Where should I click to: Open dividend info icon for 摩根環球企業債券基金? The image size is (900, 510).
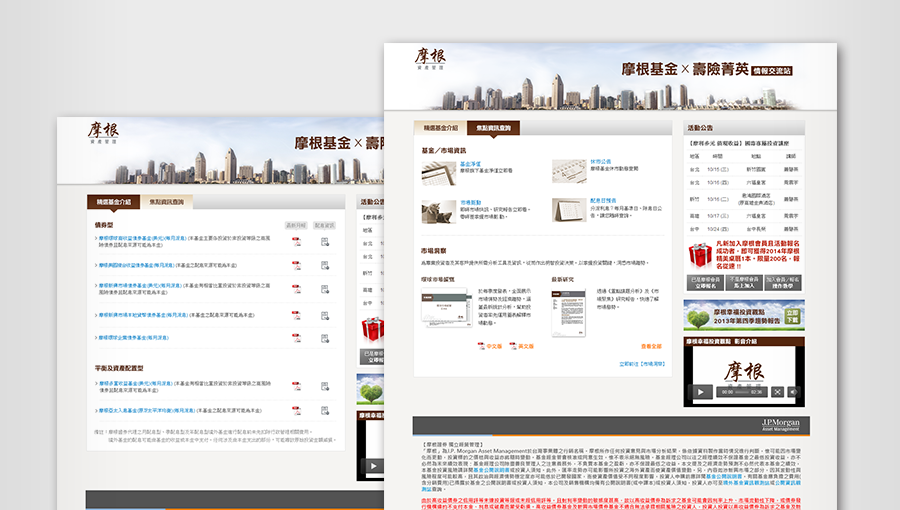pyautogui.click(x=325, y=338)
